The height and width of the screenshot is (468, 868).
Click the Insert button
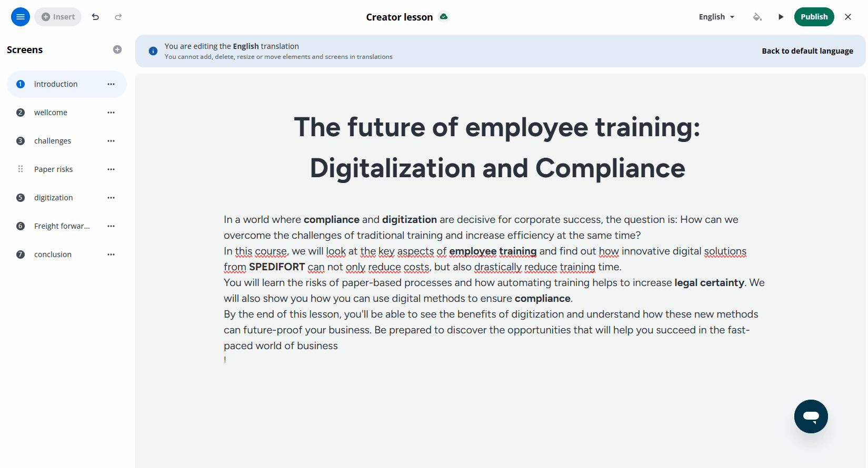point(58,17)
